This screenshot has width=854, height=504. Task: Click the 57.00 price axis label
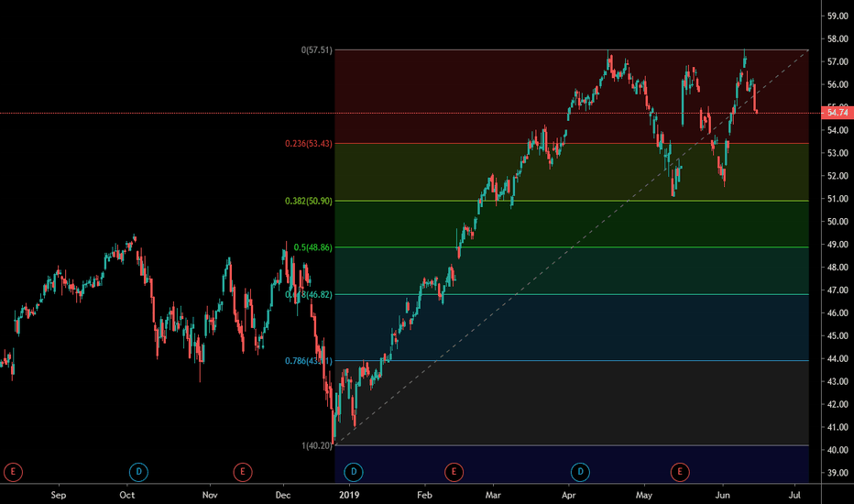[x=838, y=62]
